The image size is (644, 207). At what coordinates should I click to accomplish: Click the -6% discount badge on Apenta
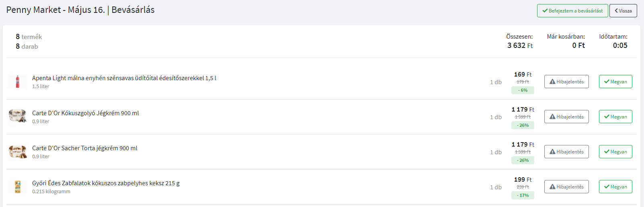click(x=523, y=90)
